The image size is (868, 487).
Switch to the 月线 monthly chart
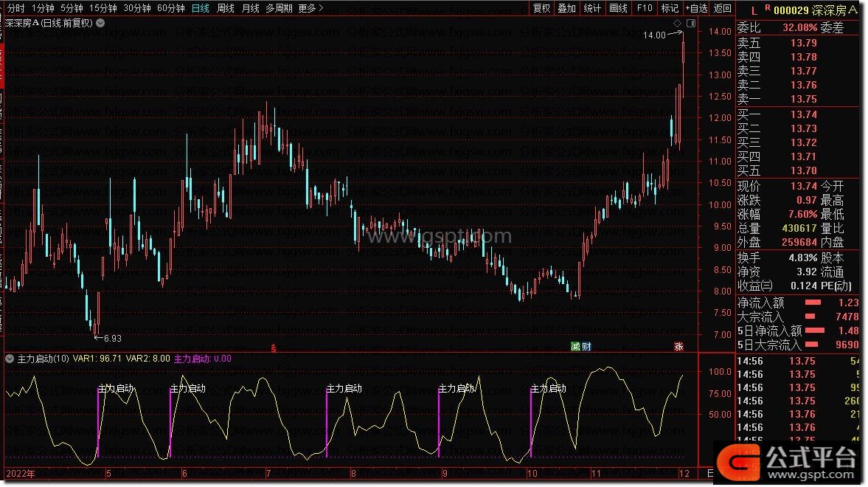(250, 8)
